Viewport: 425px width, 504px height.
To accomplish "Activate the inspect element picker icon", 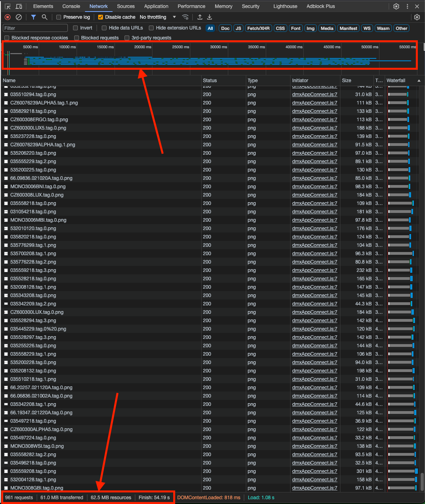I will point(8,6).
